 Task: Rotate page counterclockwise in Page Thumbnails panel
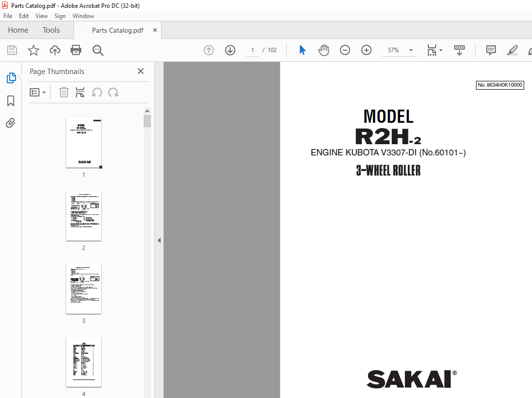click(x=97, y=92)
